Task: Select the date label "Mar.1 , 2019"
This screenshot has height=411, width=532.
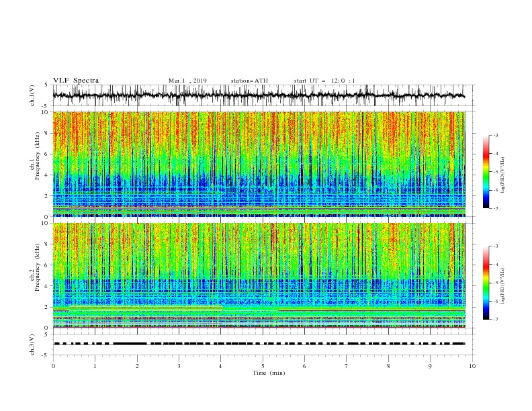Action: pyautogui.click(x=187, y=81)
